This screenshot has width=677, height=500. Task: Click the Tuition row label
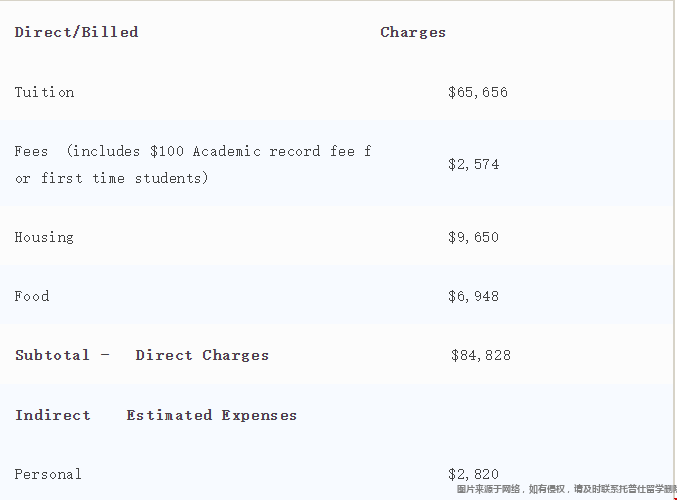coord(44,92)
